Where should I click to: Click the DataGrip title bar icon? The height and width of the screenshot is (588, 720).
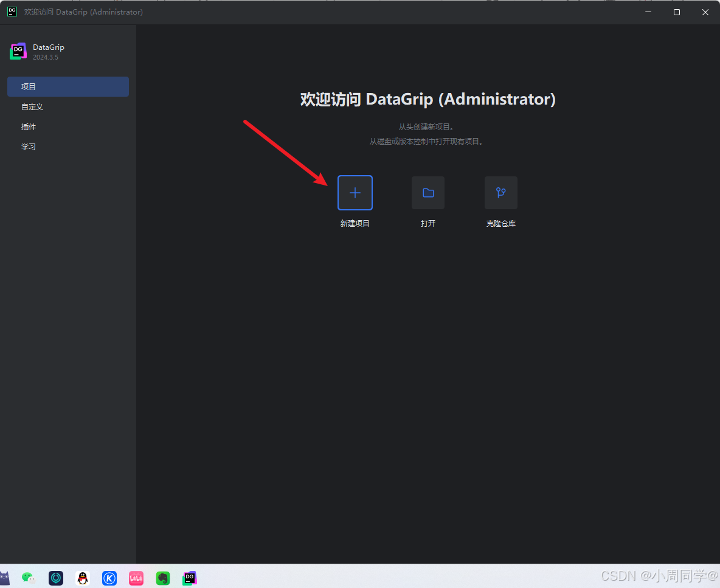tap(12, 12)
